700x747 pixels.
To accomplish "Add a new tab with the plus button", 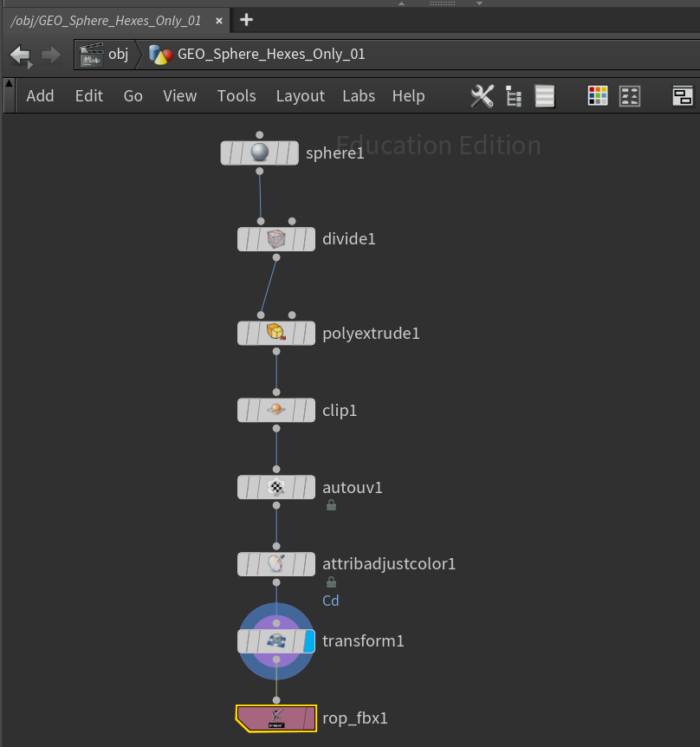I will (x=247, y=19).
